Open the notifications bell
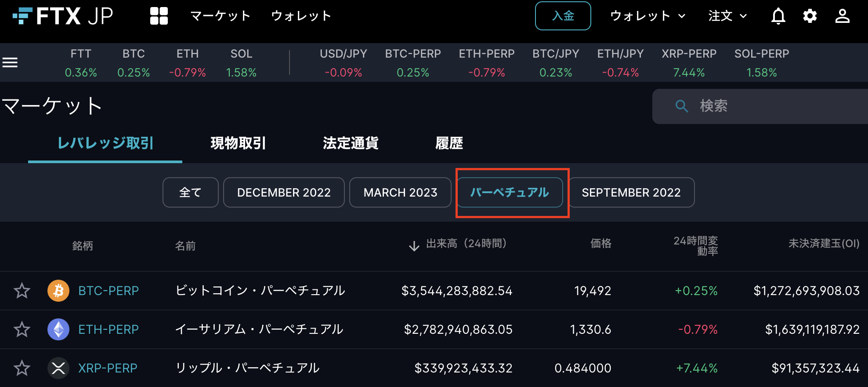Screen dimensions: 868x387 tap(778, 16)
